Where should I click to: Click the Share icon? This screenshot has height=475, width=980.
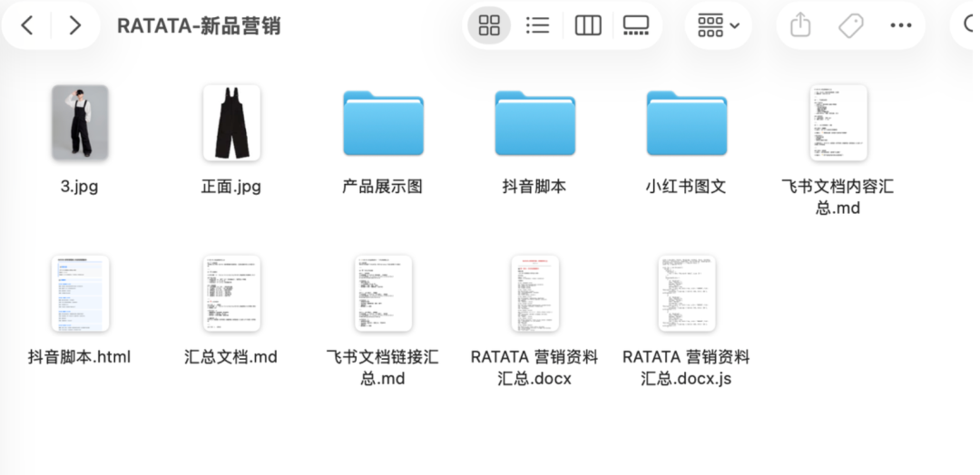(800, 25)
